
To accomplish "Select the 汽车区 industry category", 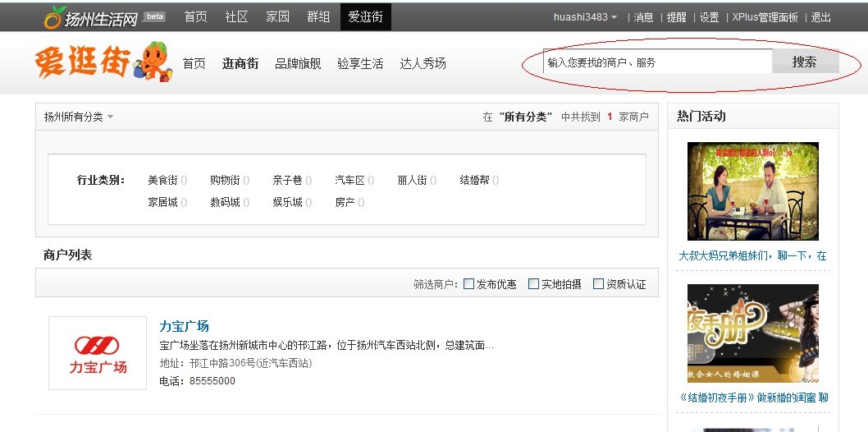I will pyautogui.click(x=349, y=180).
